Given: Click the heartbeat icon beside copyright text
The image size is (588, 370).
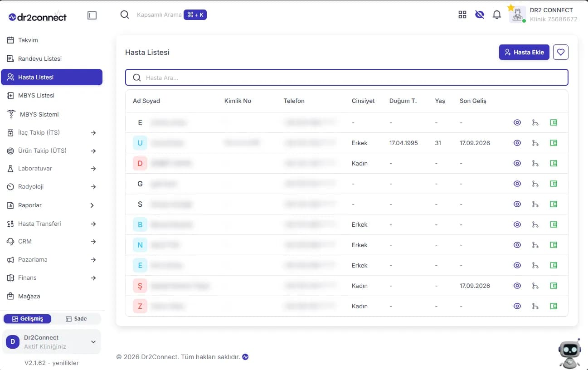Looking at the screenshot, I should (245, 357).
